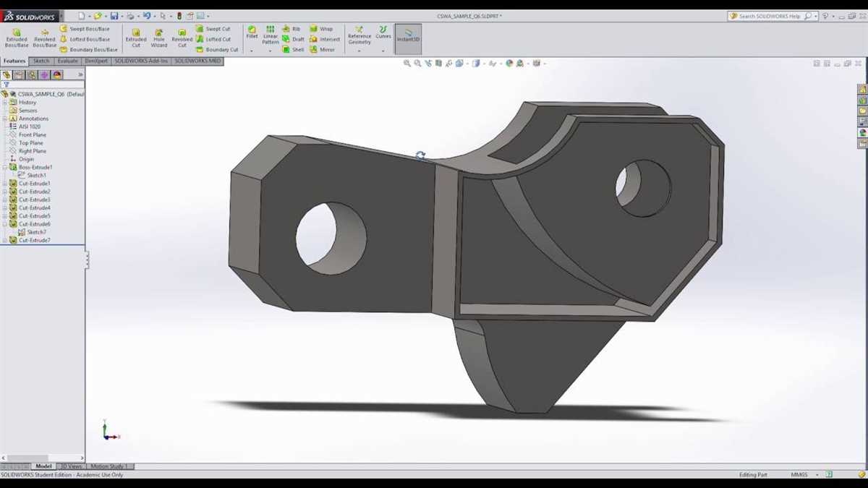Open the DisplayManager appearance tab icon
This screenshot has height=488, width=868.
[x=57, y=74]
